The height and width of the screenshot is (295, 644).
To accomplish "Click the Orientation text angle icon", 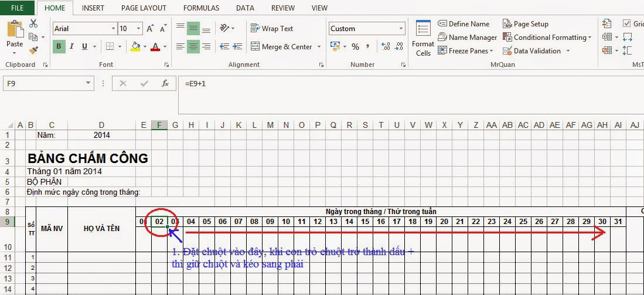I will pos(224,28).
